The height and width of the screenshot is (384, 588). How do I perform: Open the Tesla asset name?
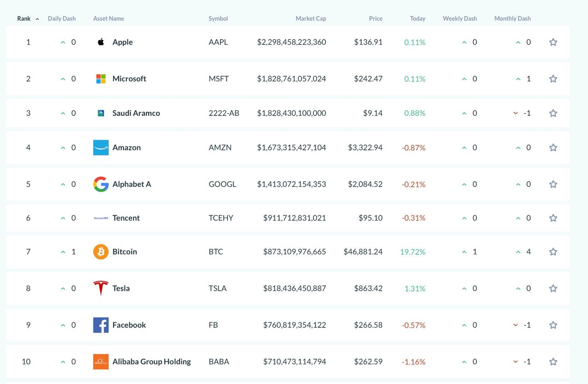pos(121,288)
